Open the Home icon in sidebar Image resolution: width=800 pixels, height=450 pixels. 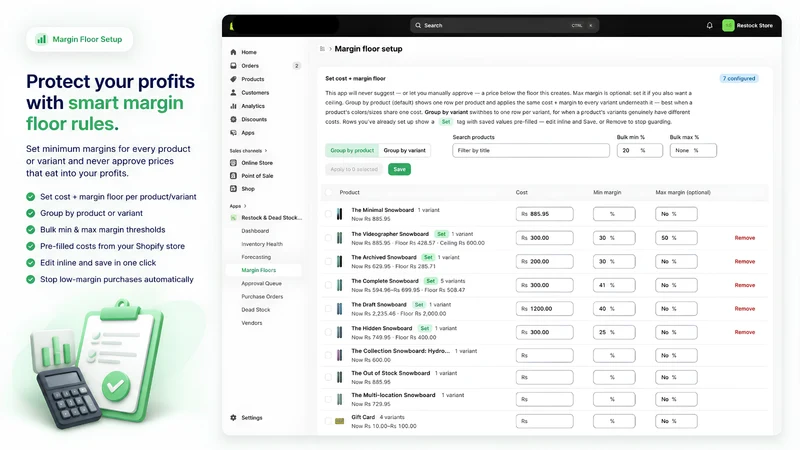coord(233,52)
